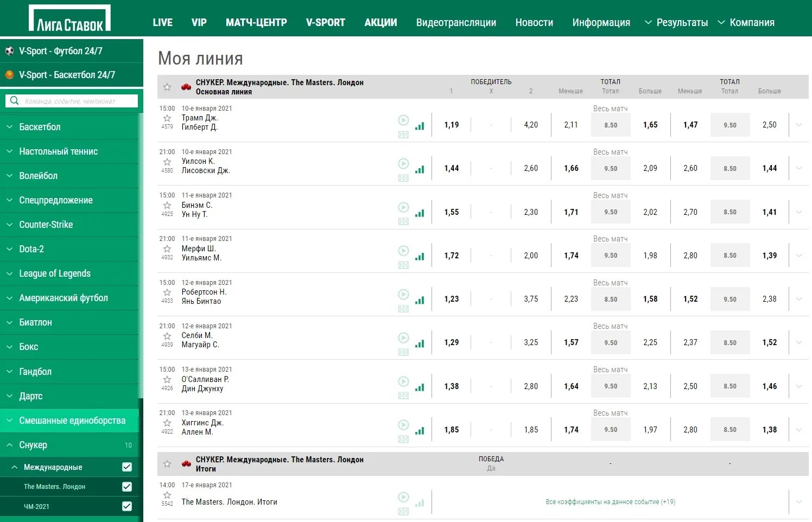Favorite the Робертсон Н. – Янь Бинтао match
812x522 pixels.
pos(167,292)
